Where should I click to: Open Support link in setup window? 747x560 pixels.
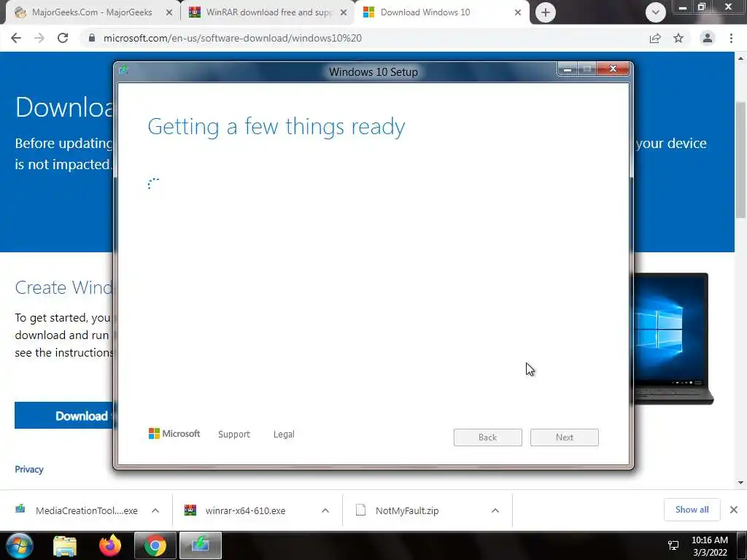(x=234, y=435)
